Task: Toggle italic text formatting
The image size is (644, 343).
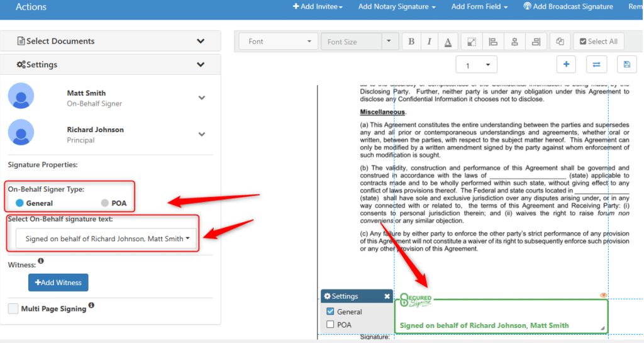Action: pyautogui.click(x=429, y=42)
